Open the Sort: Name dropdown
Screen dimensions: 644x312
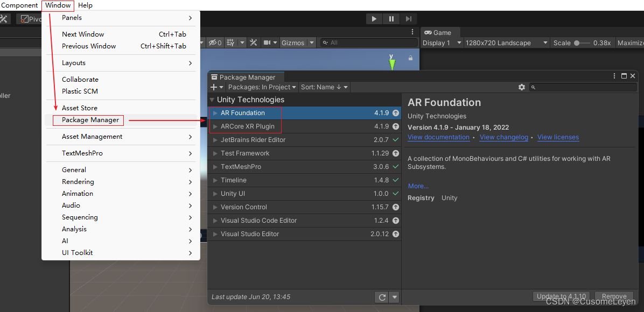pyautogui.click(x=325, y=87)
